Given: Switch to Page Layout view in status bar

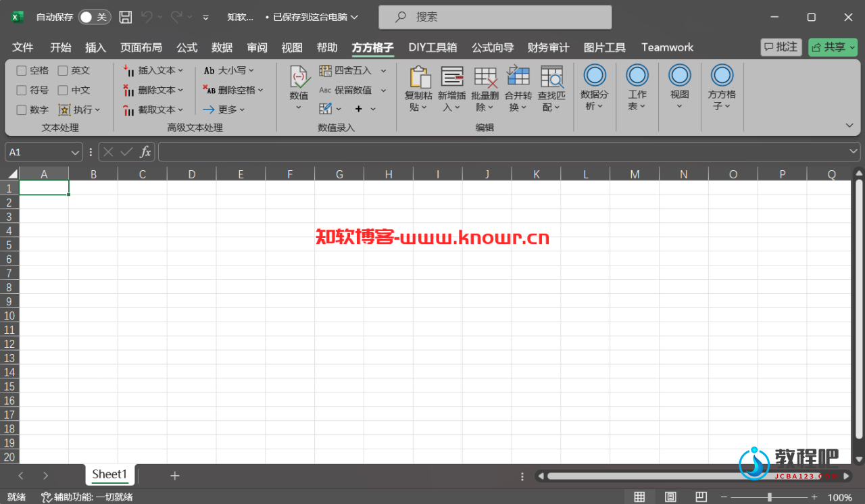Looking at the screenshot, I should (x=671, y=497).
